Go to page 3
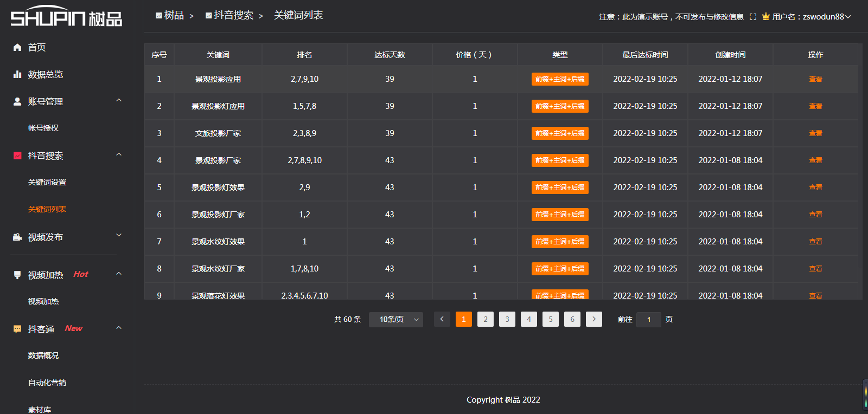This screenshot has height=414, width=868. 507,319
